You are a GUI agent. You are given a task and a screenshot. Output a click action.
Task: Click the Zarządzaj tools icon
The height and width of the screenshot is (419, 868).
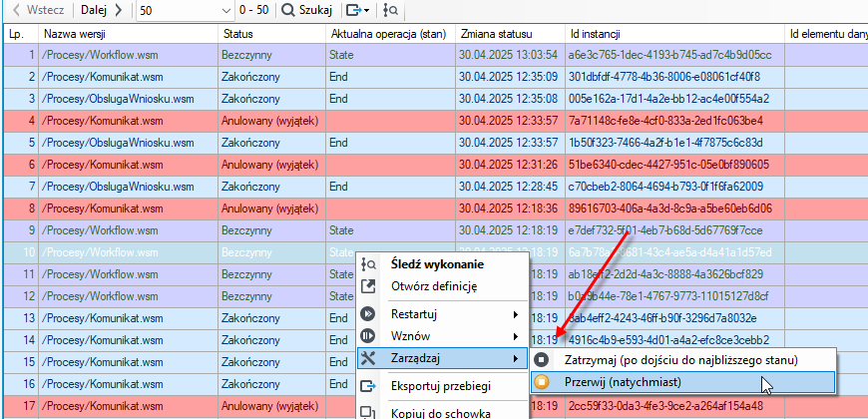click(x=368, y=358)
